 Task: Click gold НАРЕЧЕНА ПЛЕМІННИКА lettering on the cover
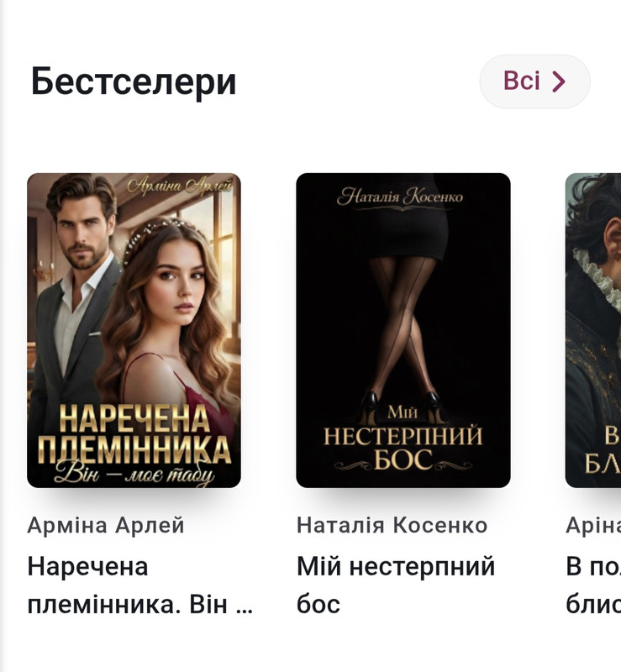coord(134,434)
